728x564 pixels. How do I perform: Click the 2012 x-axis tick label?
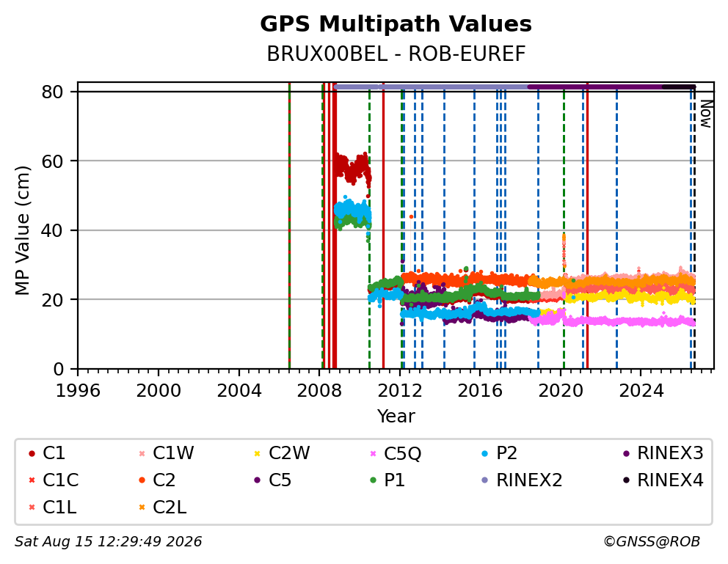[400, 391]
